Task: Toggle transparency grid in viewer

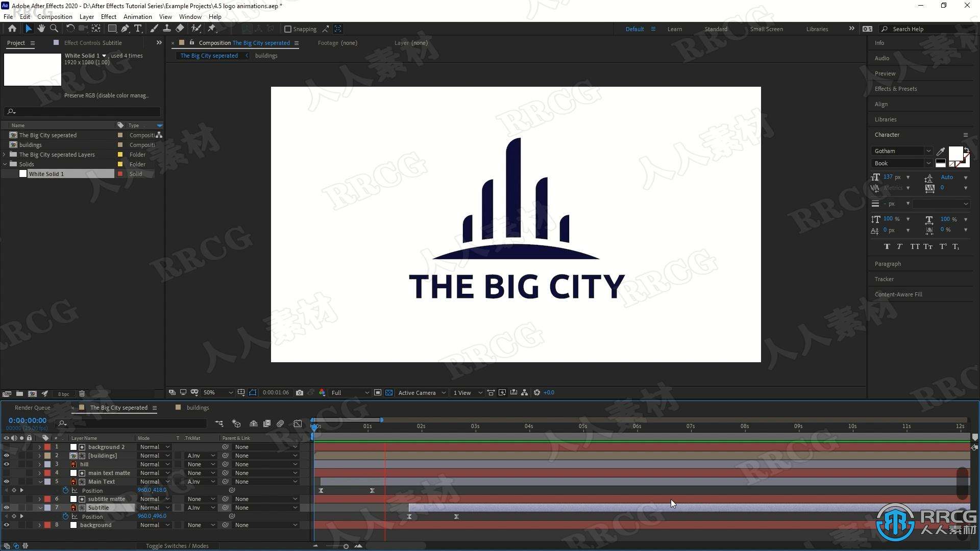Action: point(389,393)
